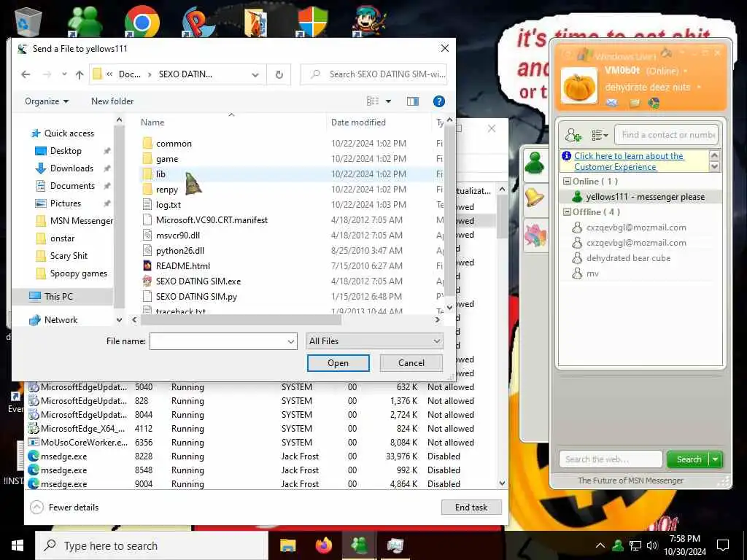Screen dimensions: 747x560
Task: Open the Customer Experience link in Messenger
Action: (x=629, y=161)
